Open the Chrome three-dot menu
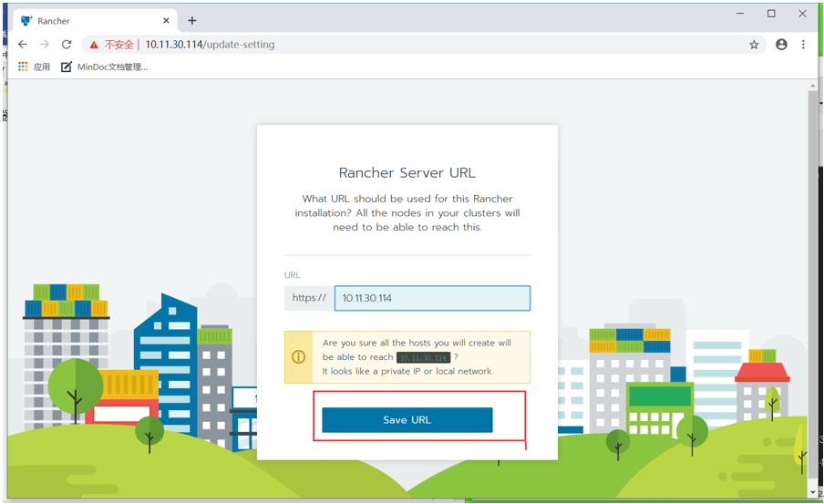 coord(803,45)
